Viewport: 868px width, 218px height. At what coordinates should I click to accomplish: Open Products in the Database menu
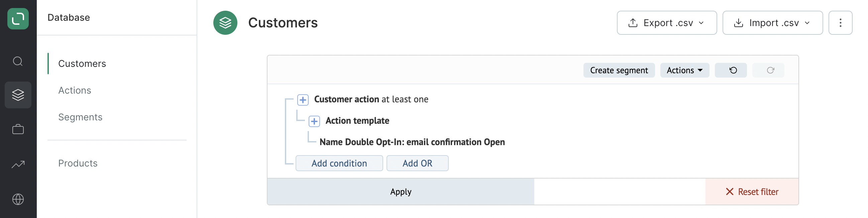coord(78,163)
